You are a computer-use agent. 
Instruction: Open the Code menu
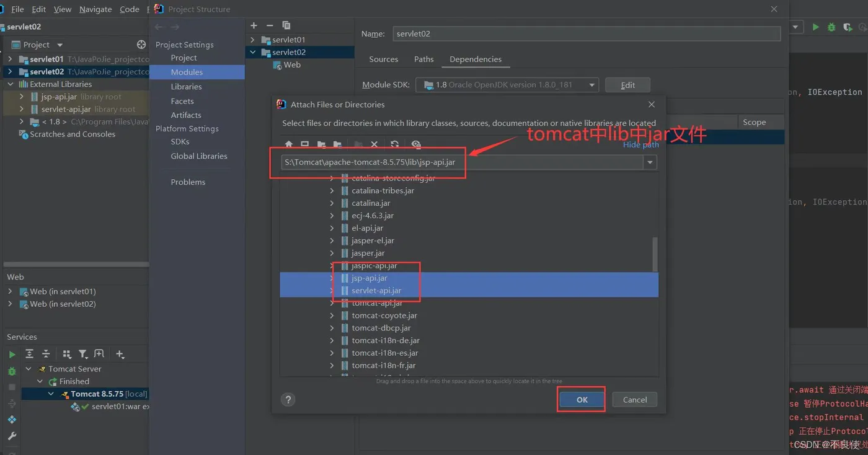click(129, 9)
